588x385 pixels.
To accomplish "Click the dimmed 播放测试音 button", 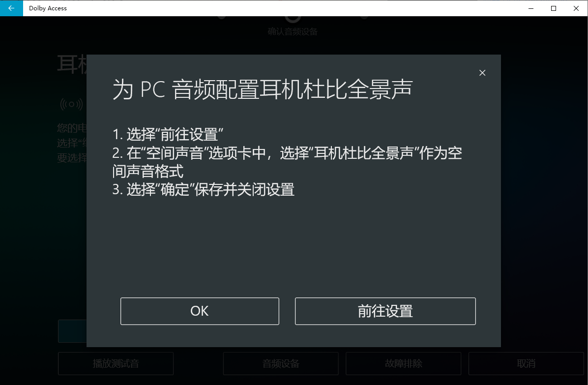I will click(116, 363).
